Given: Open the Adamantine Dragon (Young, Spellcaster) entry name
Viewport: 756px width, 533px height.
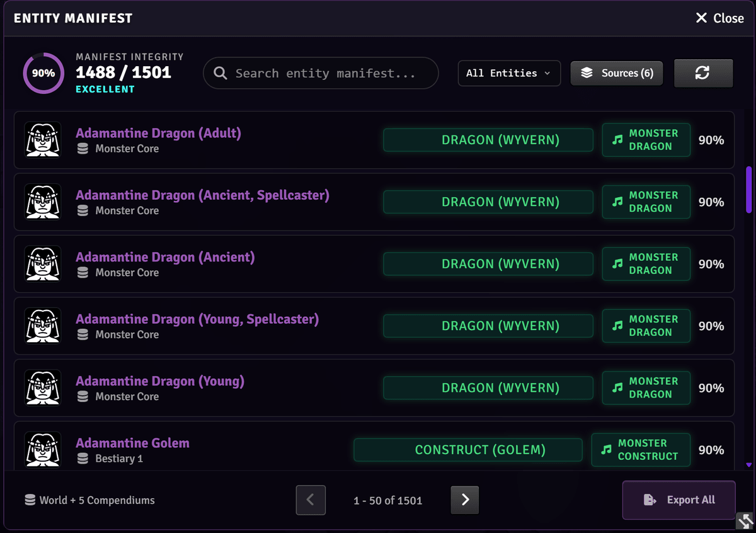Looking at the screenshot, I should pyautogui.click(x=197, y=319).
